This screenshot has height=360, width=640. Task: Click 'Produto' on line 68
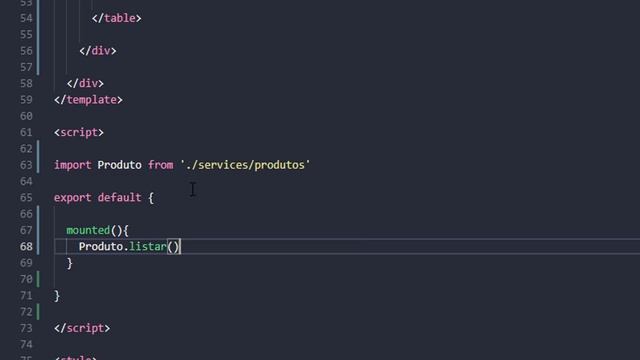(x=101, y=247)
